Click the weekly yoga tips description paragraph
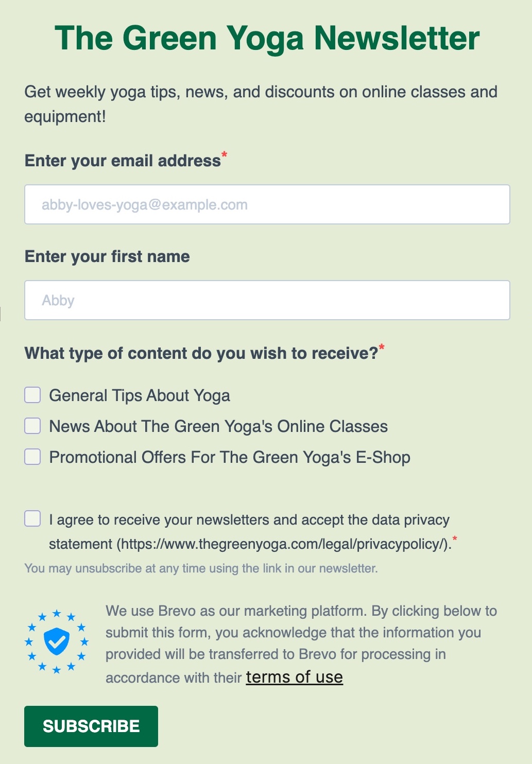The width and height of the screenshot is (532, 764). [261, 104]
